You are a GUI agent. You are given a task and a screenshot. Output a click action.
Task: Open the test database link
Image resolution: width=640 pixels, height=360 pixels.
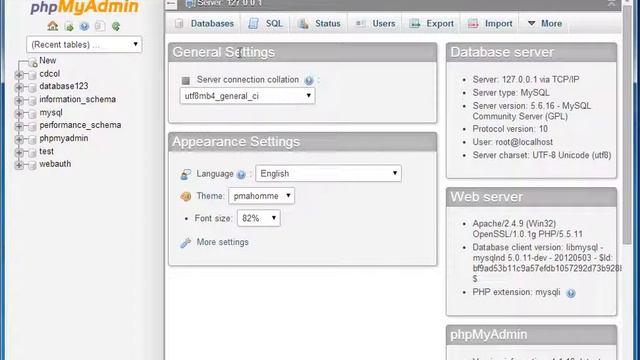point(47,151)
